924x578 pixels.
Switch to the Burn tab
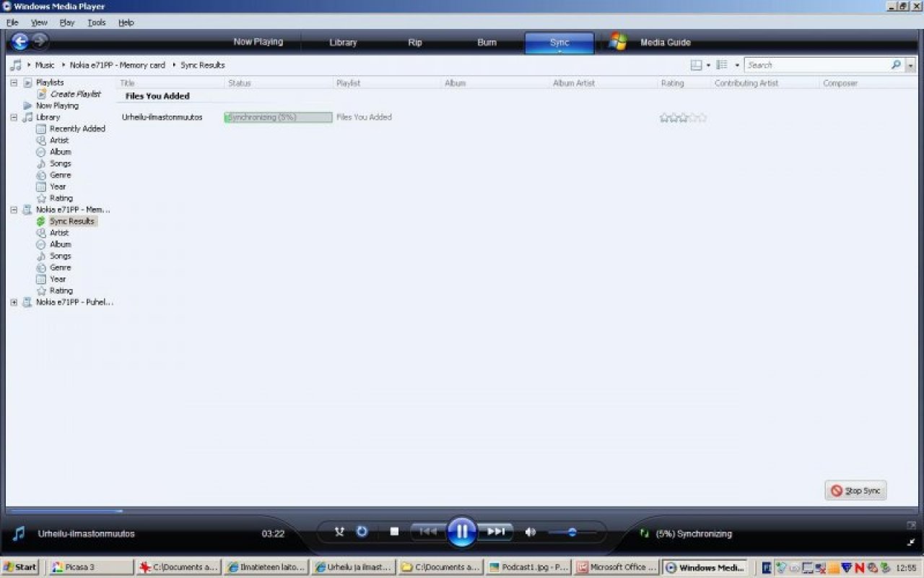tap(487, 43)
